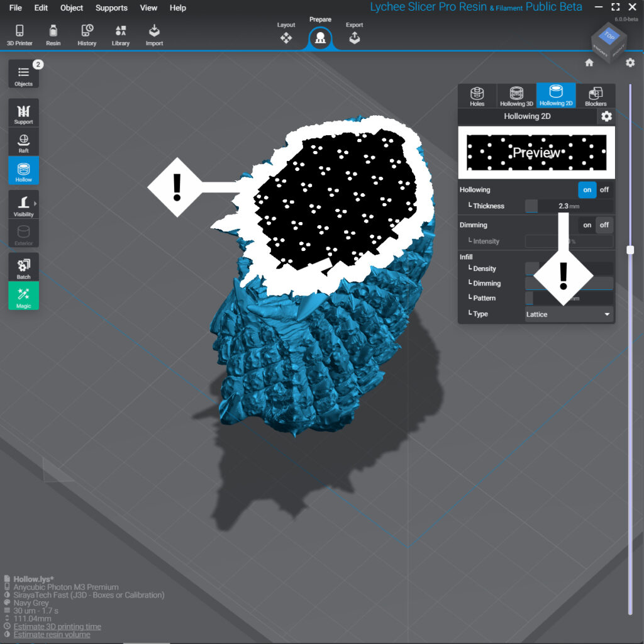Switch Hollowing back on

click(587, 189)
